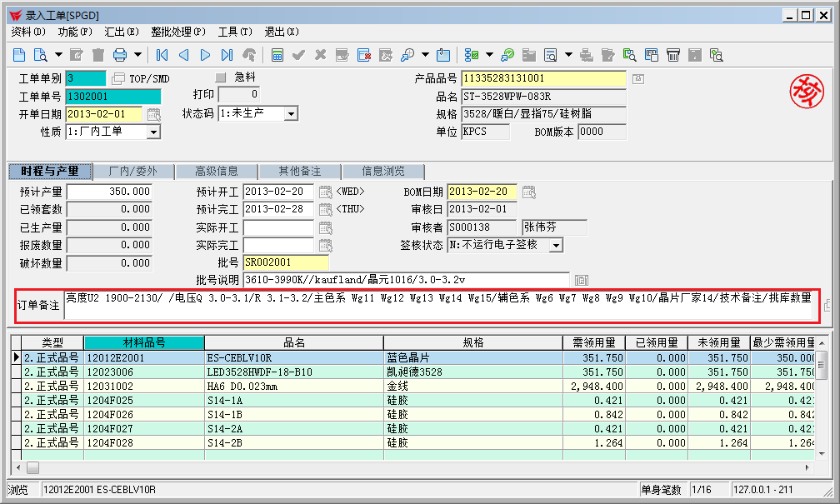Image resolution: width=840 pixels, height=504 pixels.
Task: Open the 性质 dropdown list
Action: pos(153,132)
